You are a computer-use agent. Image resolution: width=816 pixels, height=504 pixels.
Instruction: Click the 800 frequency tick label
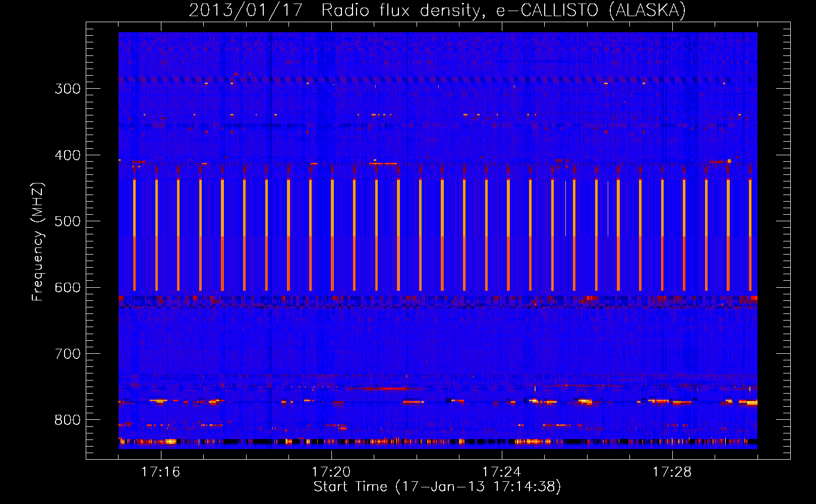[68, 420]
